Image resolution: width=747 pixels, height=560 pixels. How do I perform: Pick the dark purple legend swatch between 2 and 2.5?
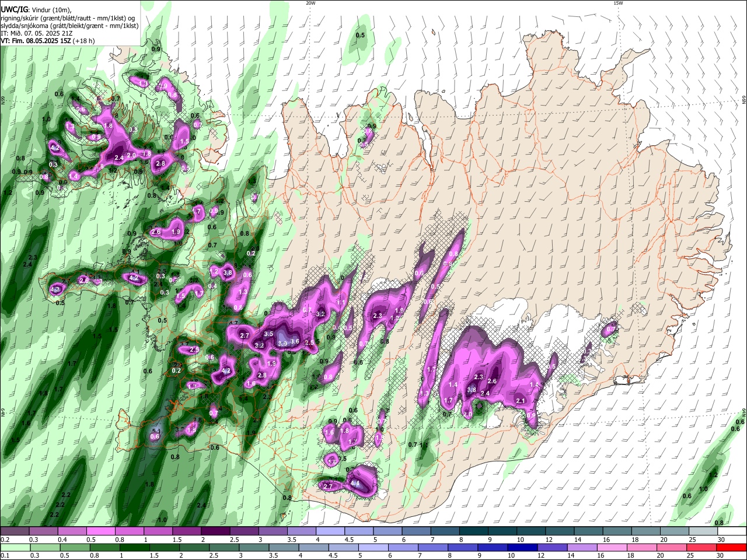coord(216,531)
